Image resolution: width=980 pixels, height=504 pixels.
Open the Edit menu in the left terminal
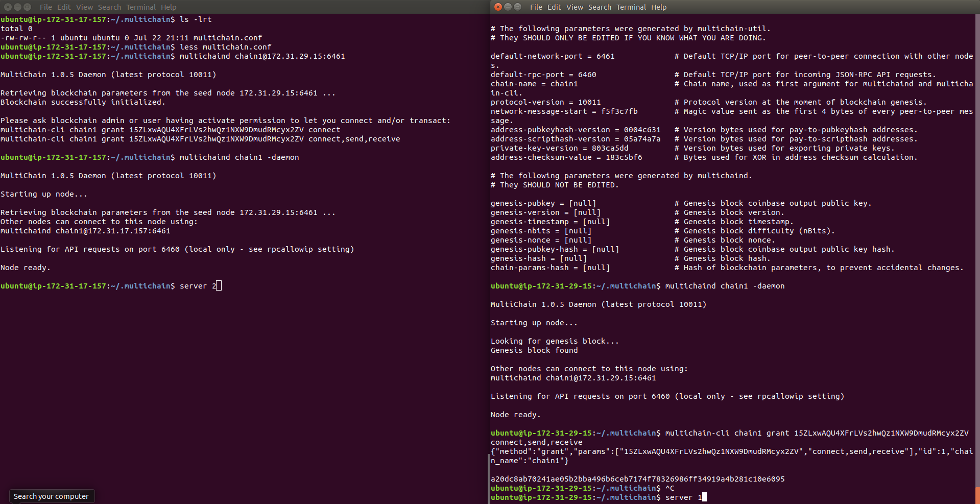tap(64, 7)
